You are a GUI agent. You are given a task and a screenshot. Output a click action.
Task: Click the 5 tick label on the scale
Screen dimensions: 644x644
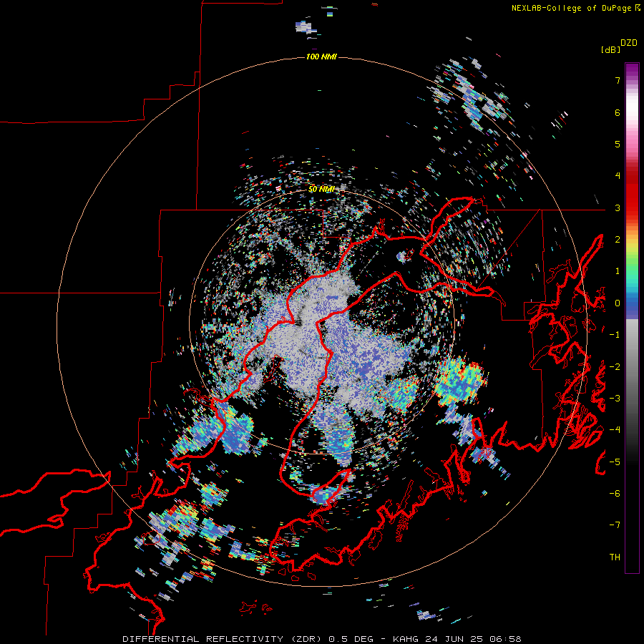(x=618, y=144)
